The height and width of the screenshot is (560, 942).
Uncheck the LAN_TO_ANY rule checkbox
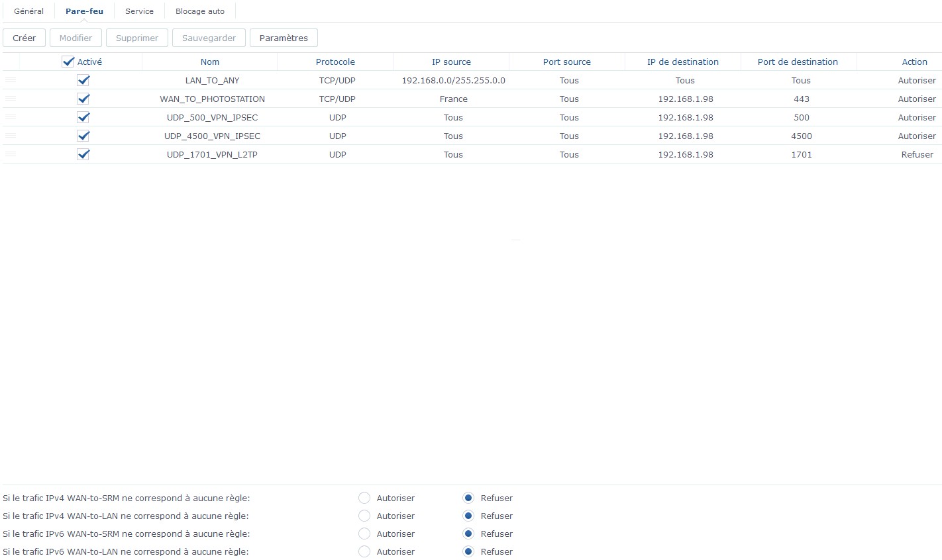click(83, 80)
